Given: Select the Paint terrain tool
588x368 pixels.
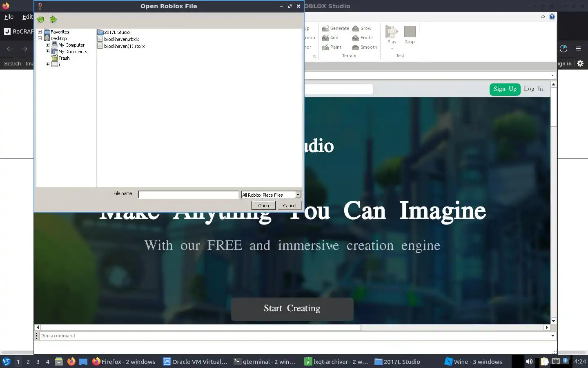Looking at the screenshot, I should pos(332,47).
